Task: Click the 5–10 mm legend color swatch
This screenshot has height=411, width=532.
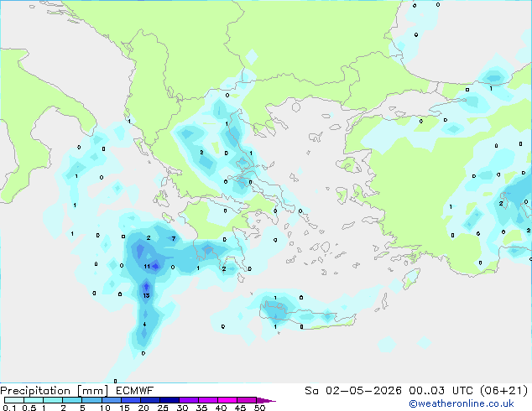Action: 91,400
